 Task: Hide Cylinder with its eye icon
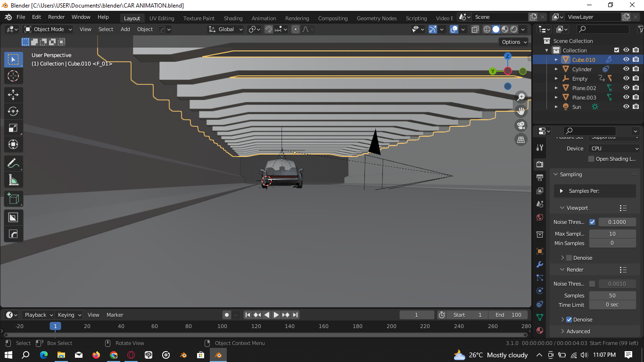626,69
